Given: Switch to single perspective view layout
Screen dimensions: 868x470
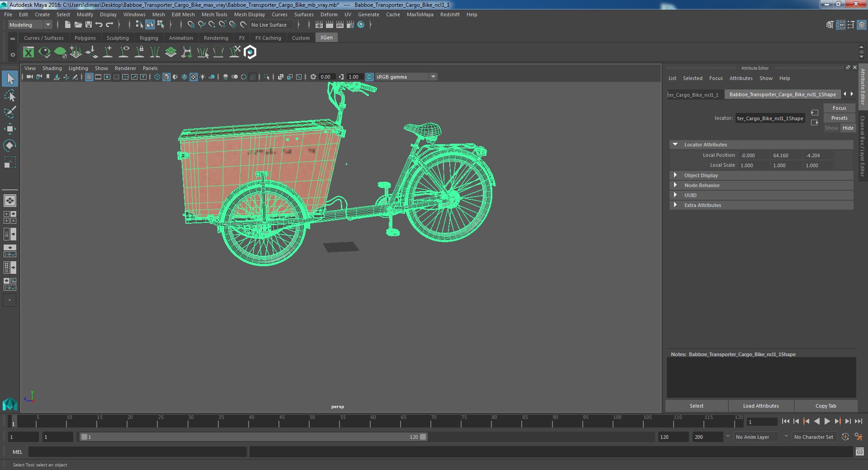Looking at the screenshot, I should (10, 200).
